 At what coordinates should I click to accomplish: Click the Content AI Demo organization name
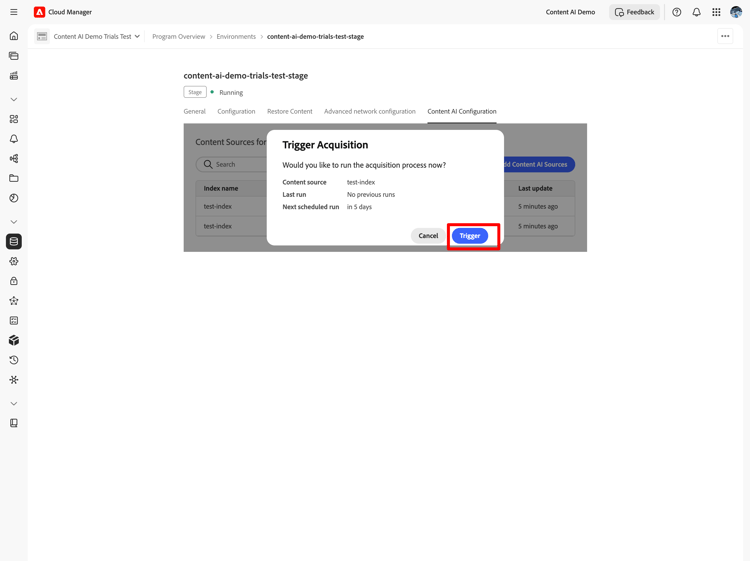pos(570,12)
